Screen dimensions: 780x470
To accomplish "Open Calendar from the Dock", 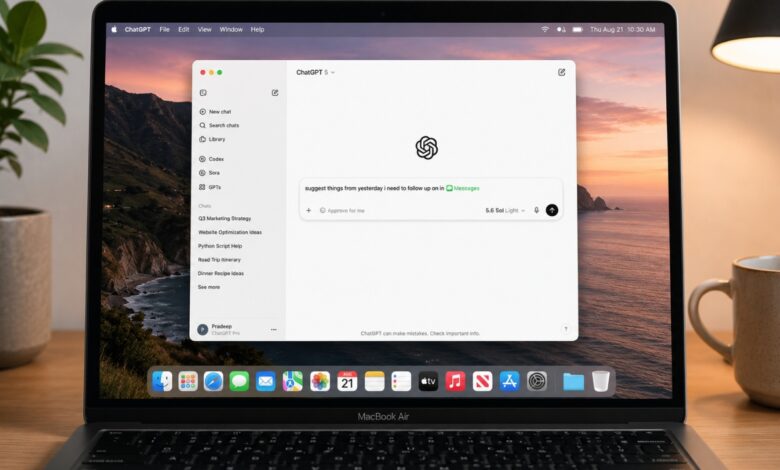I will [x=347, y=381].
